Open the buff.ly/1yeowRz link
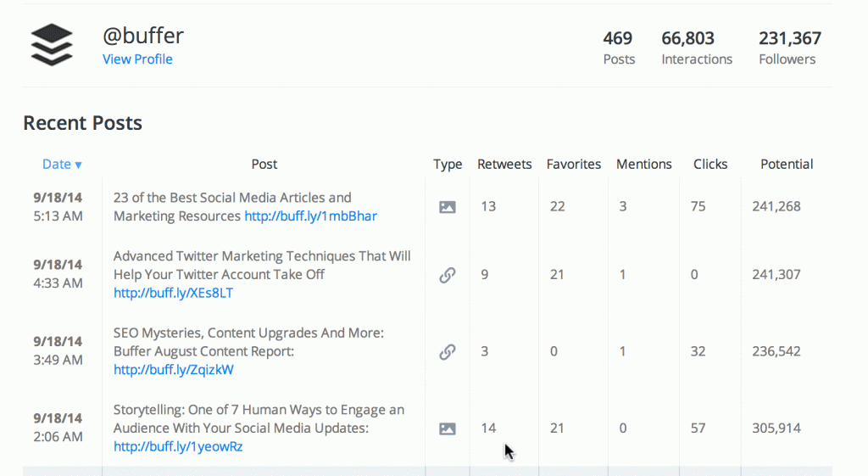868x476 pixels. click(x=178, y=446)
